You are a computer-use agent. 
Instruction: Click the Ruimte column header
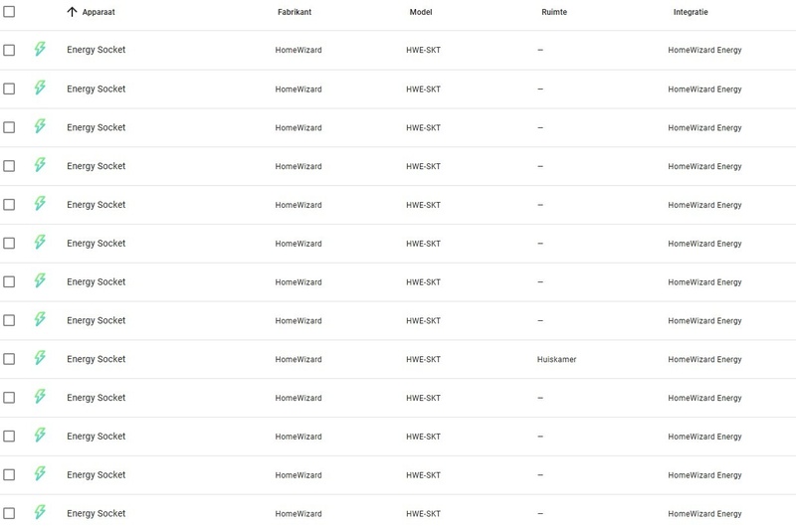coord(554,12)
